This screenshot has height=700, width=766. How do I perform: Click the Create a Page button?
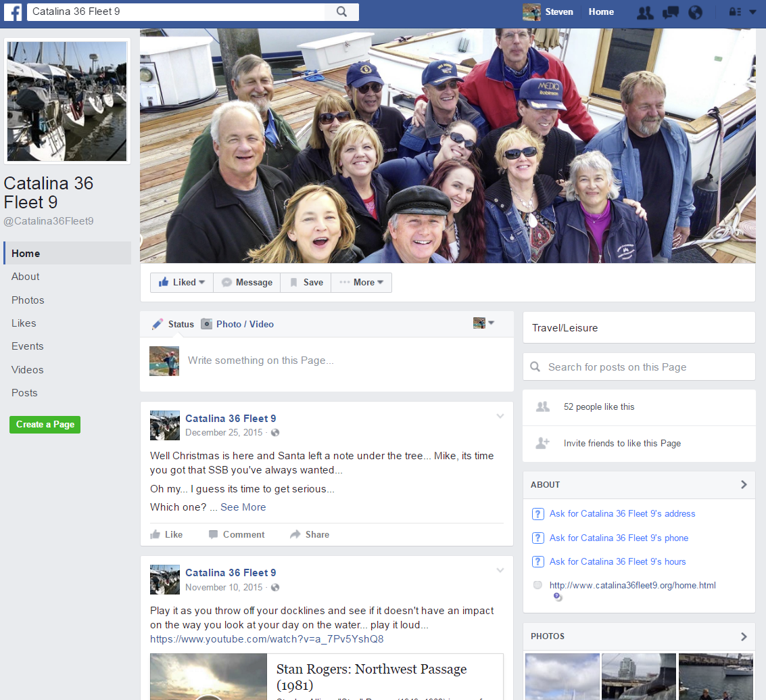[45, 424]
